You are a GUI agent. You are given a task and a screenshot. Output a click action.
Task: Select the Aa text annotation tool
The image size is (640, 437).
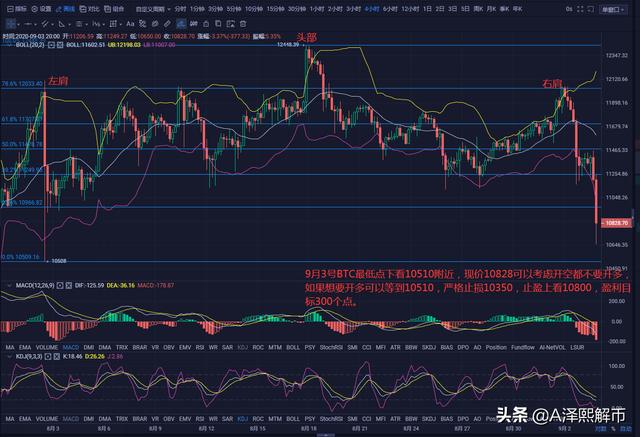point(130,24)
